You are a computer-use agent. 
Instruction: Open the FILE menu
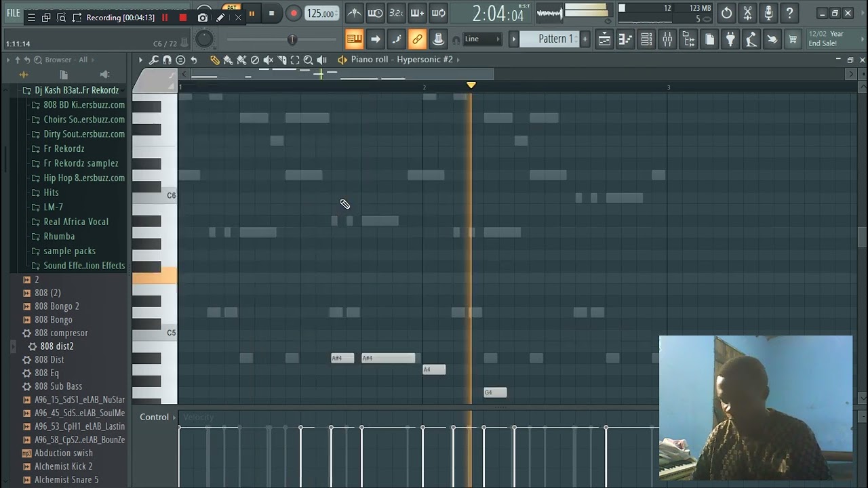14,13
